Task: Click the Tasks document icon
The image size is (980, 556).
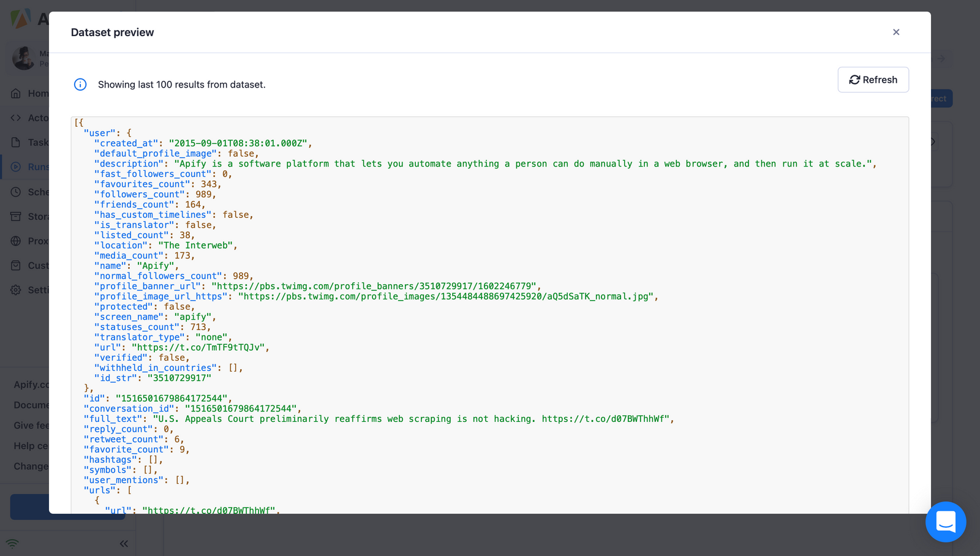Action: point(16,142)
